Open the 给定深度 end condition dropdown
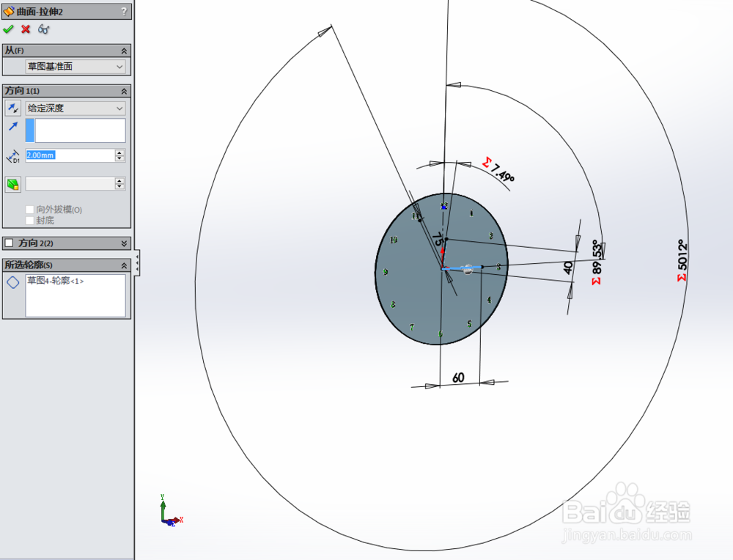The width and height of the screenshot is (733, 560). tap(75, 108)
